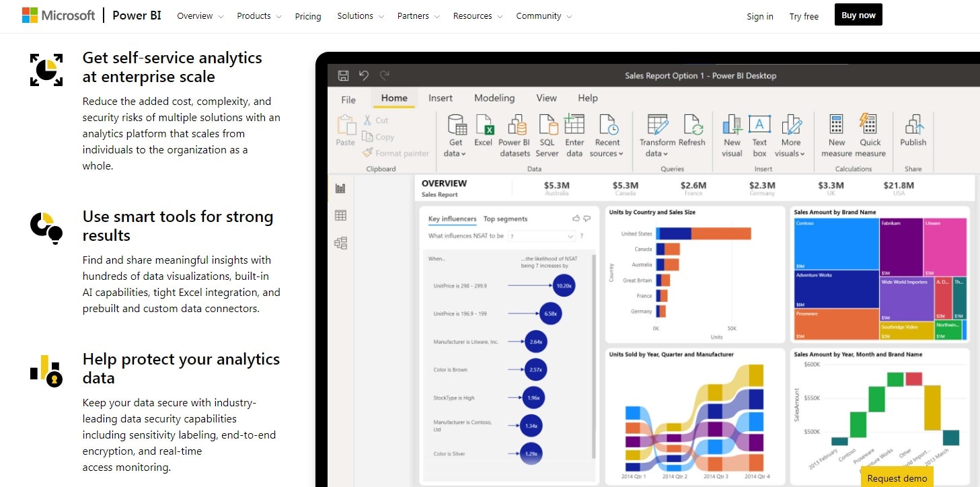The image size is (980, 487).
Task: Click the Paste clipboard icon
Action: [x=346, y=125]
